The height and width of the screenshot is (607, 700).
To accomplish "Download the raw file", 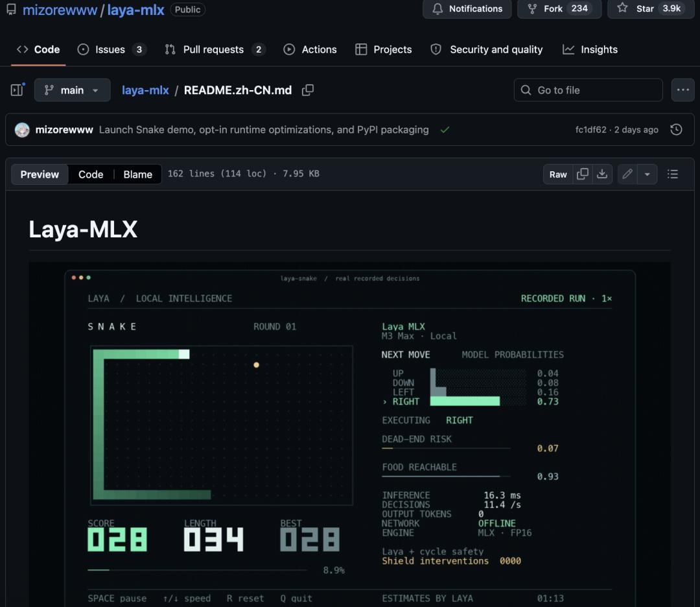I will [602, 174].
